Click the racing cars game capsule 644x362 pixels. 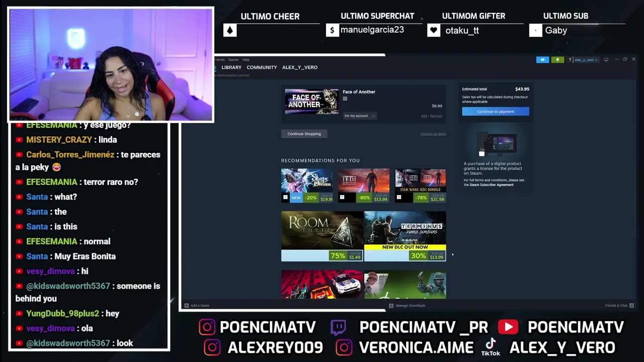pyautogui.click(x=322, y=285)
